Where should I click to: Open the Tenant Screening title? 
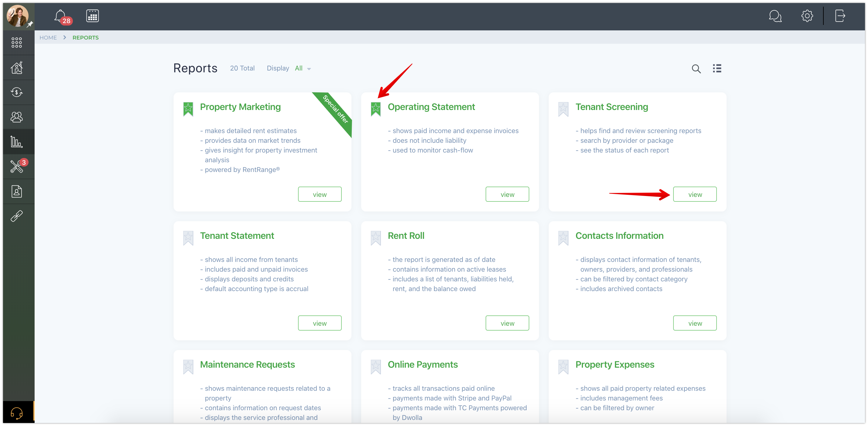pyautogui.click(x=612, y=107)
